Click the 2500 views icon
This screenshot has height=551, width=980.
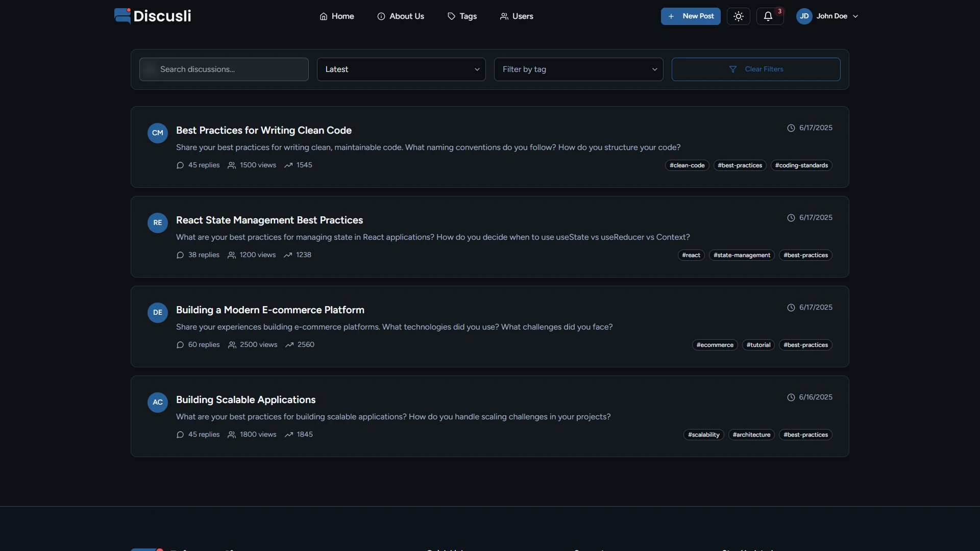click(x=232, y=345)
